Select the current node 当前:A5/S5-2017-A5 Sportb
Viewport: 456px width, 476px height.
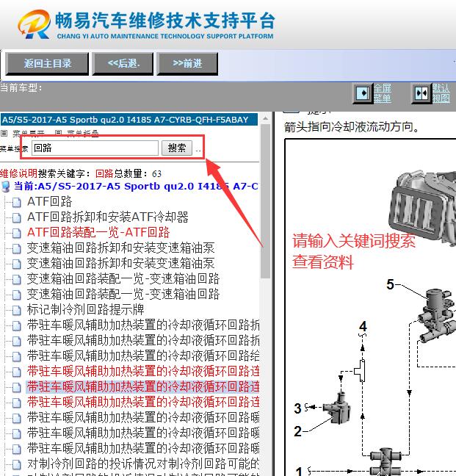(136, 186)
